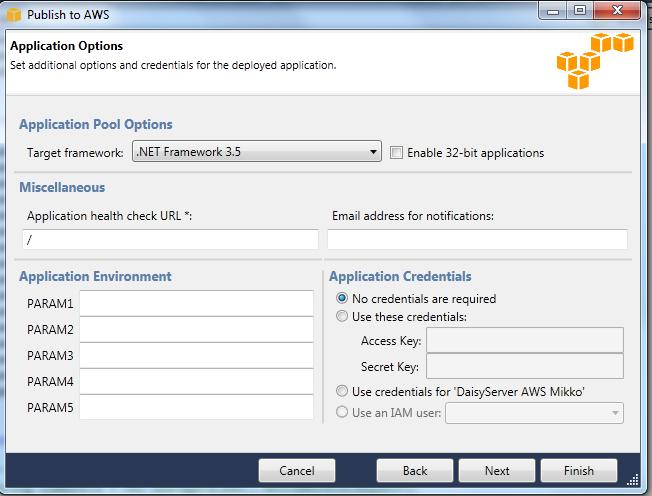The image size is (652, 496).
Task: Click the orange AWS cubes logo
Action: [595, 61]
